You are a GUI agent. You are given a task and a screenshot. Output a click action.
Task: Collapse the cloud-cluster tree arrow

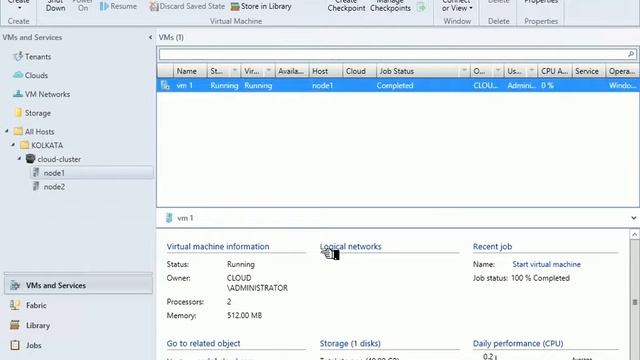(19, 159)
